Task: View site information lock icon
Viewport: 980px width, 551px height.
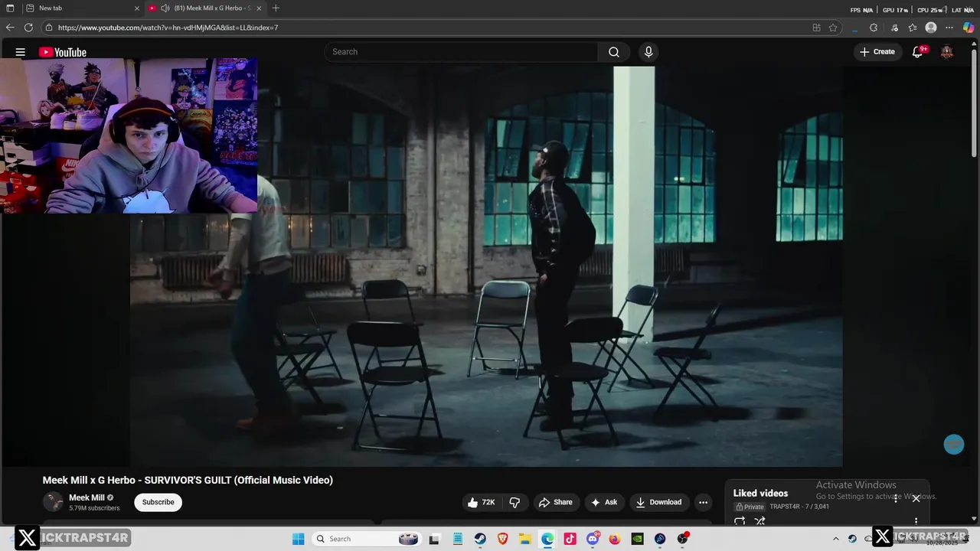Action: tap(49, 28)
